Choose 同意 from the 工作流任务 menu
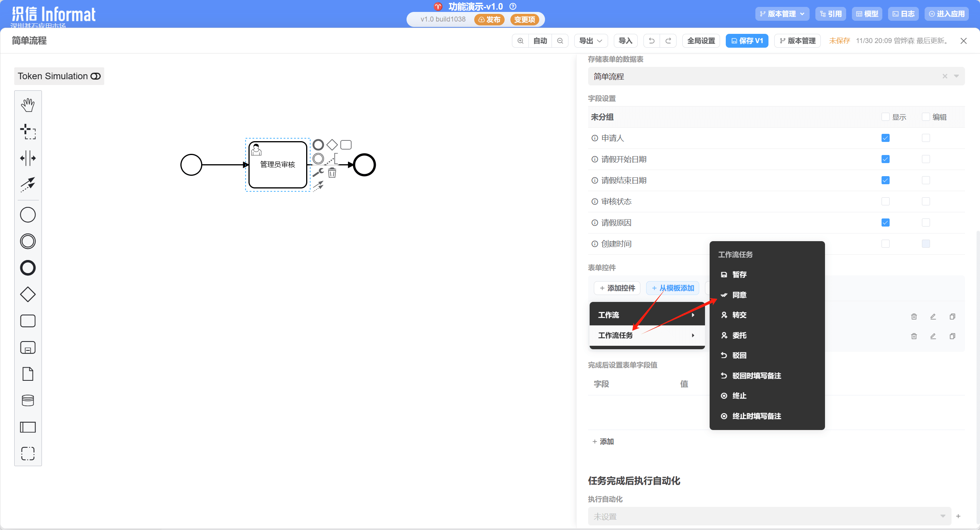Screen dimensions: 980x530 point(739,295)
